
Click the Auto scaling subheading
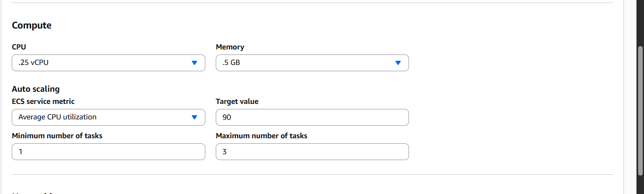pos(36,89)
